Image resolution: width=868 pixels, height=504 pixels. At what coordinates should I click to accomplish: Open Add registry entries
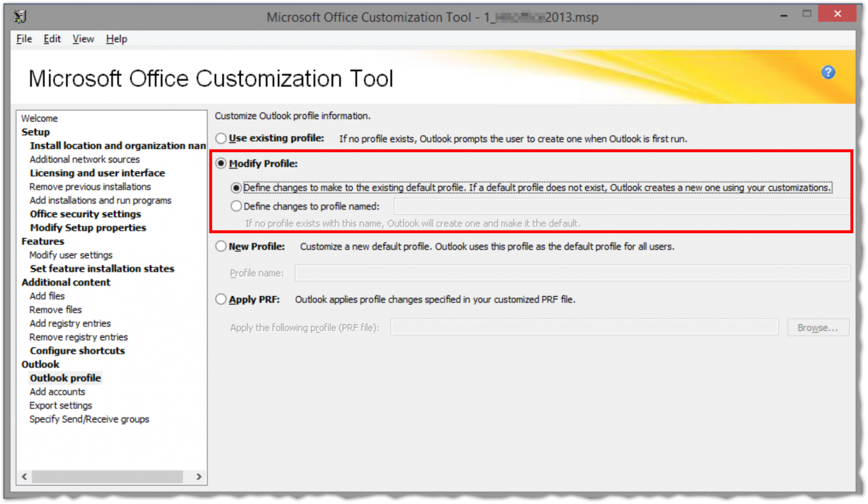[x=70, y=323]
